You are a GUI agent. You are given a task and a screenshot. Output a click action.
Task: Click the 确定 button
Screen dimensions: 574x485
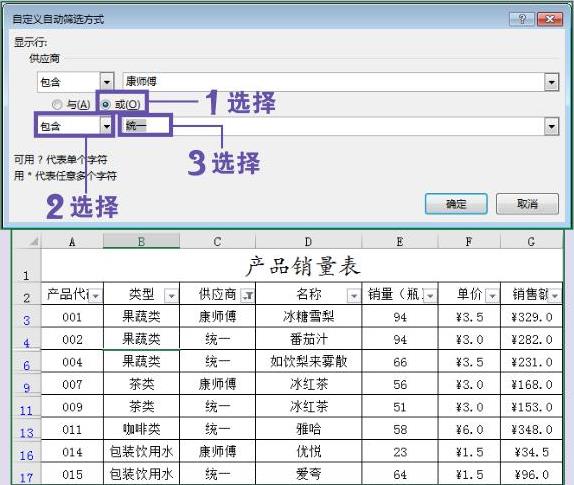[x=456, y=204]
